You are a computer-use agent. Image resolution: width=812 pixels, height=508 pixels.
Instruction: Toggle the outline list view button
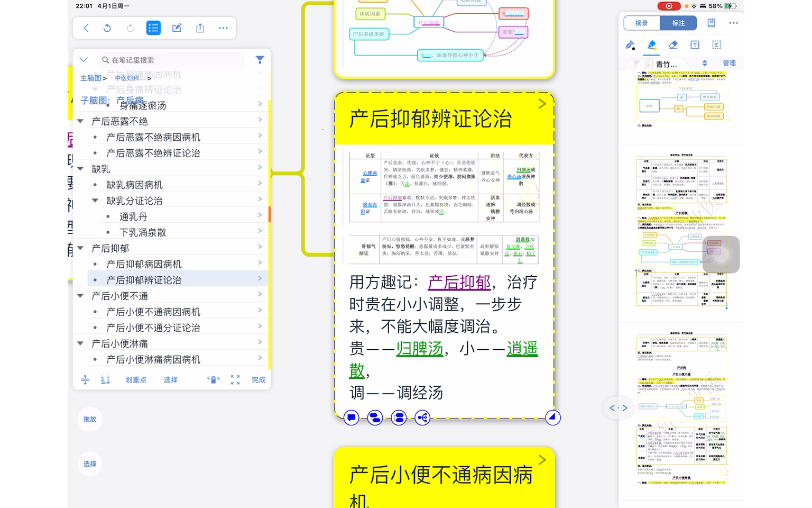153,28
